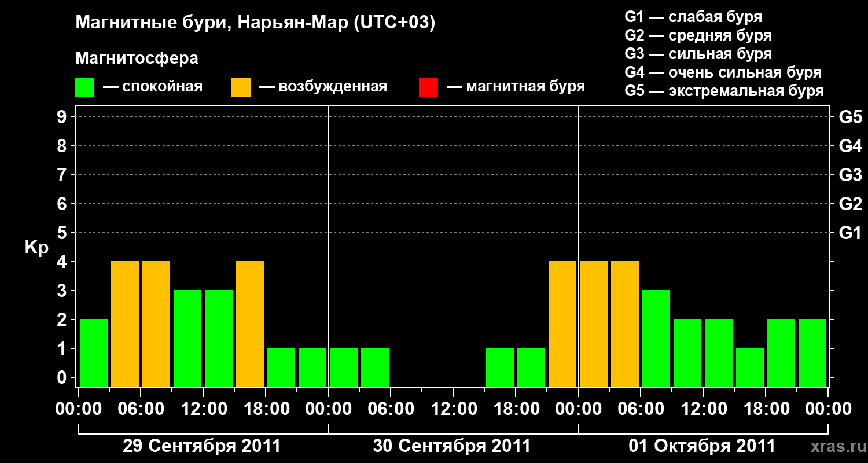Click the 'G3 — сильная буря' description
This screenshot has width=868, height=463.
(698, 54)
